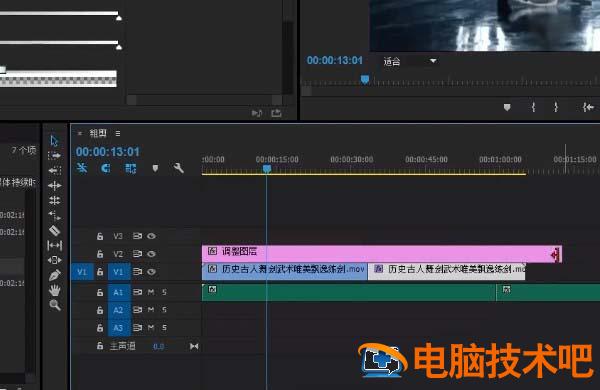Add Marker in Program monitor
Image resolution: width=600 pixels, height=390 pixels.
507,108
